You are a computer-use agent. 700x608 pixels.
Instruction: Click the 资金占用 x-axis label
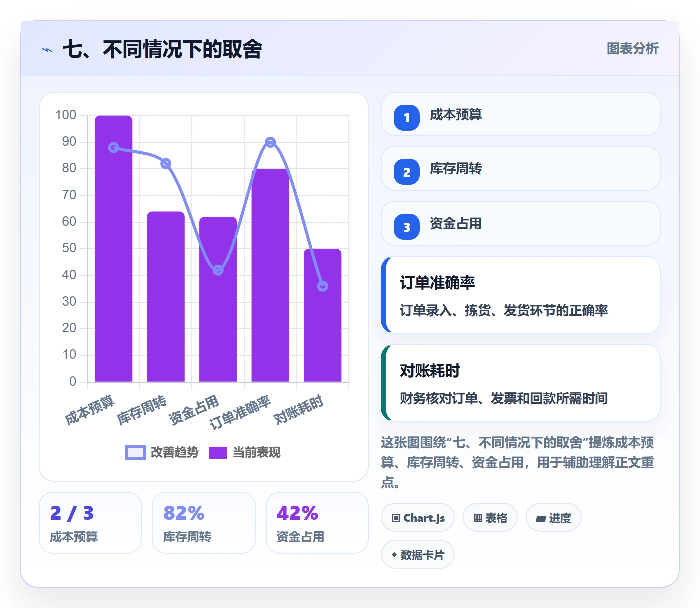point(194,410)
